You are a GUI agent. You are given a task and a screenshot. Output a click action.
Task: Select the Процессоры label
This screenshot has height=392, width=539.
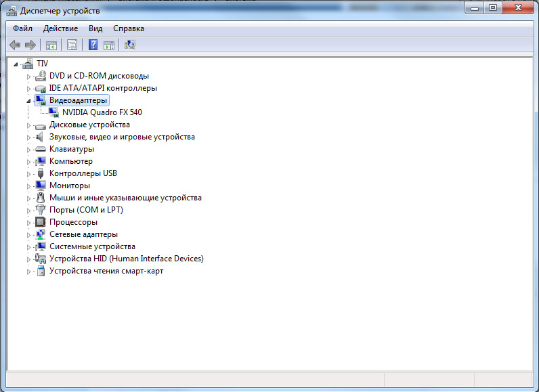pos(73,222)
